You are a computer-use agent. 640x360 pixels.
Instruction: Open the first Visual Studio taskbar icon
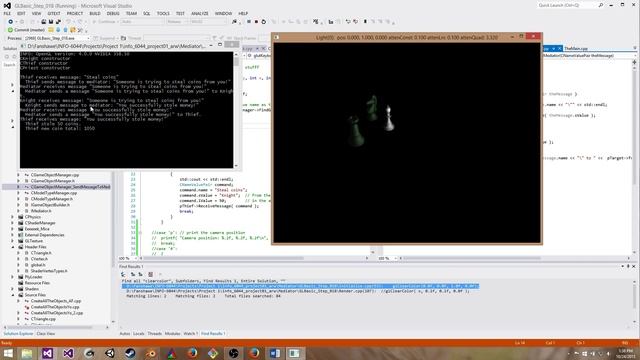coord(47,353)
